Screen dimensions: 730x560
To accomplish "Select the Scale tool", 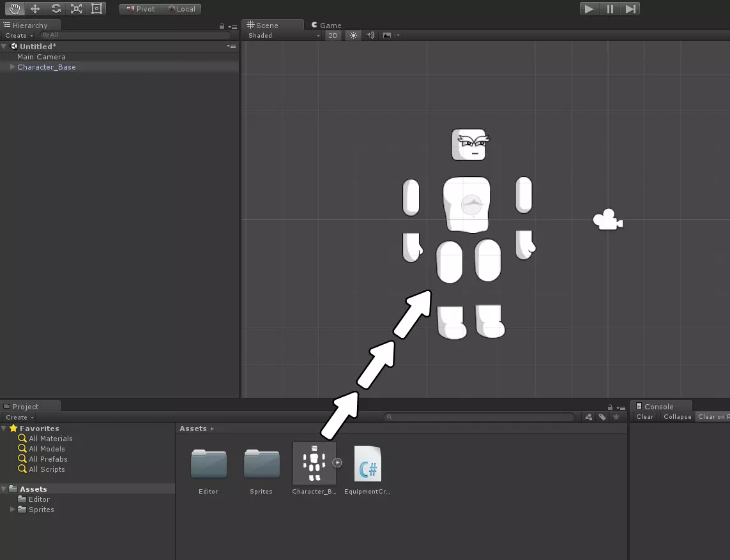I will coord(76,9).
